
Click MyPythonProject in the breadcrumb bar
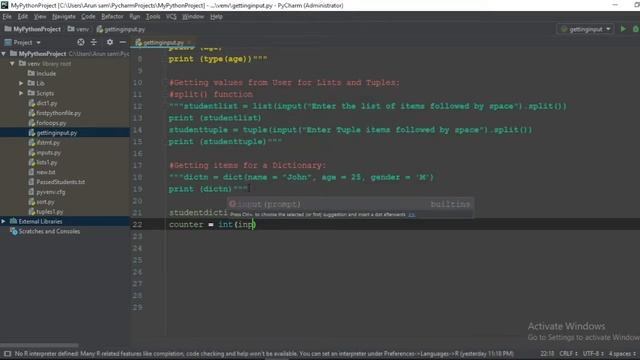point(33,29)
